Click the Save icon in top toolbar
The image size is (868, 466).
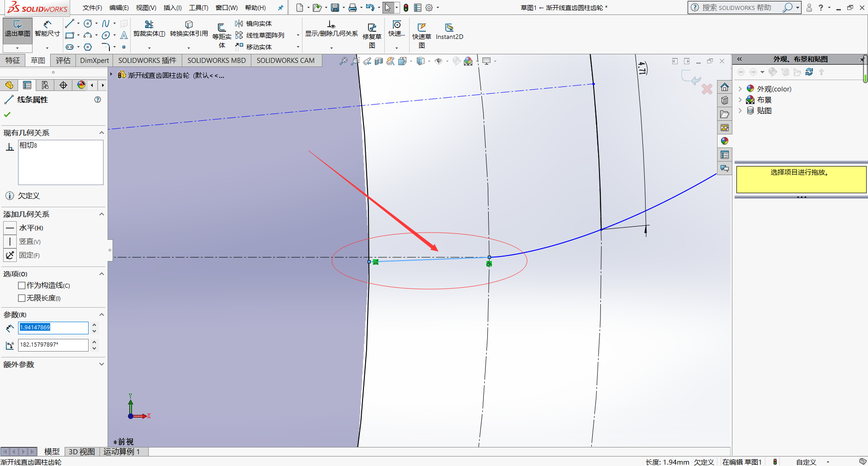pyautogui.click(x=335, y=8)
